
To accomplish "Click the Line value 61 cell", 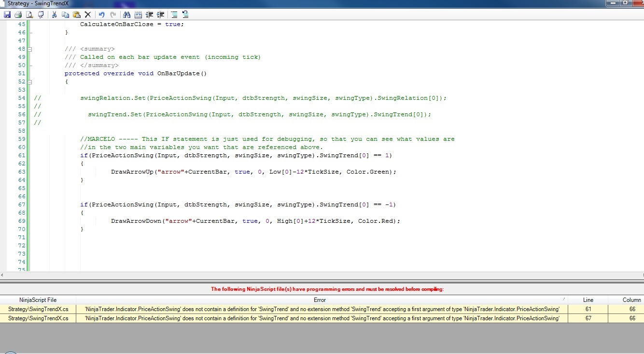I will click(588, 309).
